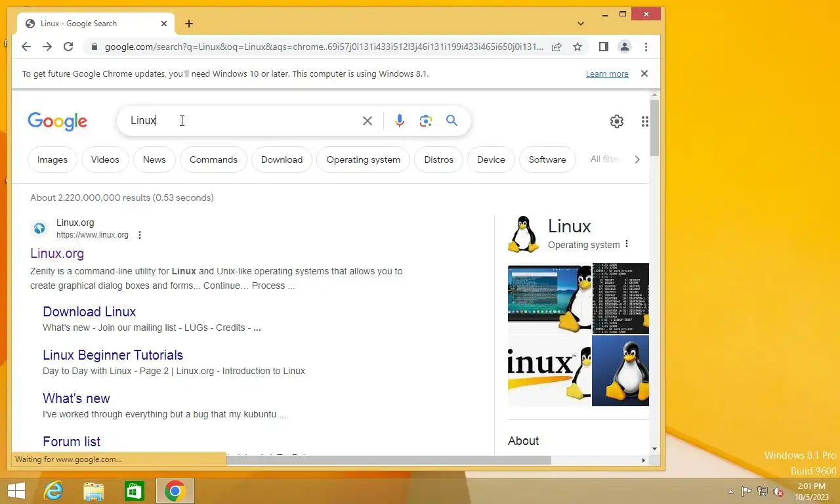Filter results by Distros

(439, 159)
